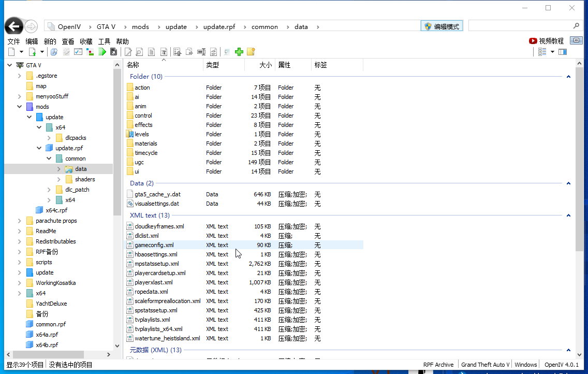The height and width of the screenshot is (374, 588).
Task: Open import dropdown arrow in toolbar
Action: click(42, 52)
